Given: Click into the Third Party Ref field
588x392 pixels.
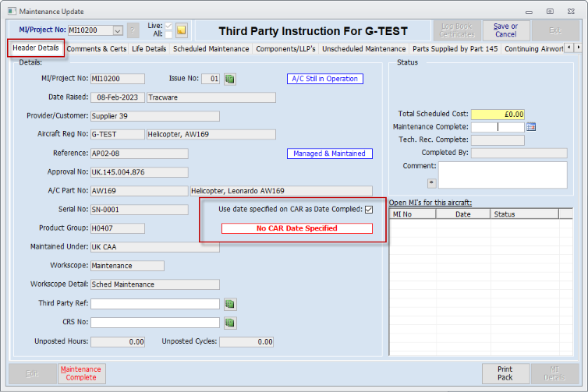Looking at the screenshot, I should click(x=155, y=304).
